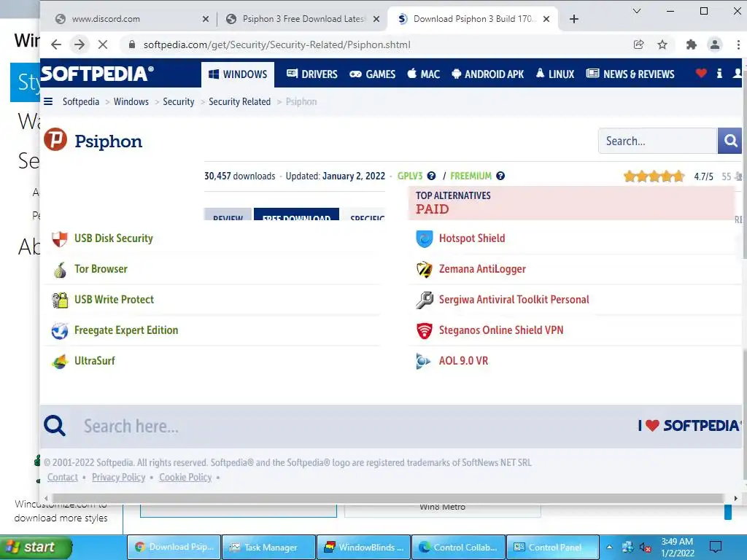The height and width of the screenshot is (560, 747).
Task: Open Softpedia hamburger menu icon
Action: click(48, 101)
